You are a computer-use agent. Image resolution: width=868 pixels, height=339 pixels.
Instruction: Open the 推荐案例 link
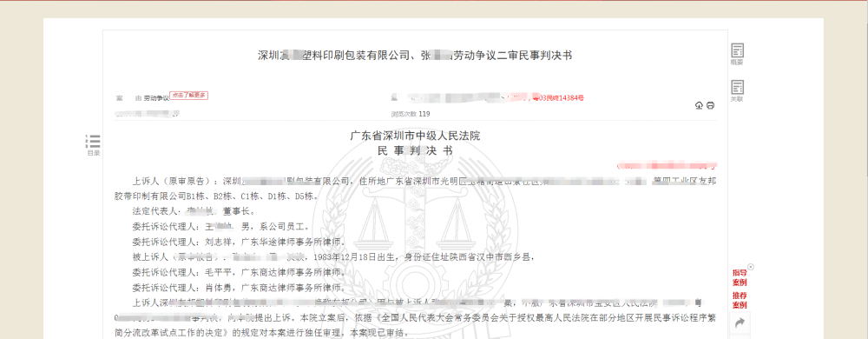(x=740, y=301)
